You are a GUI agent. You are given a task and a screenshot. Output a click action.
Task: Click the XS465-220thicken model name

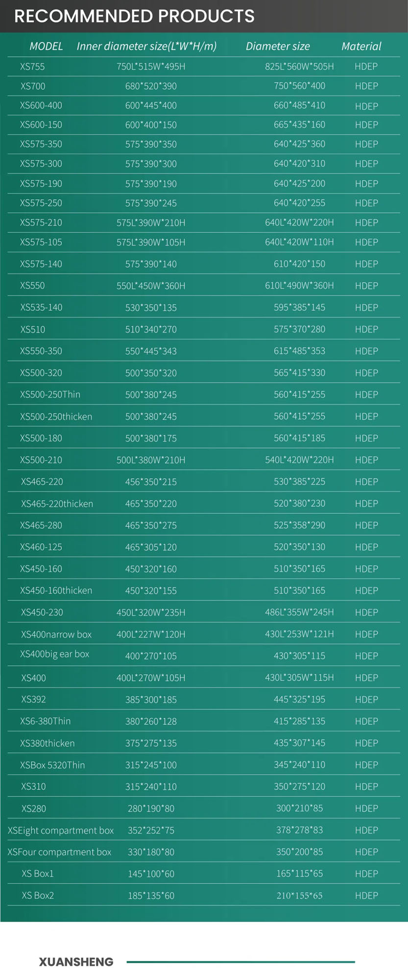pyautogui.click(x=57, y=504)
